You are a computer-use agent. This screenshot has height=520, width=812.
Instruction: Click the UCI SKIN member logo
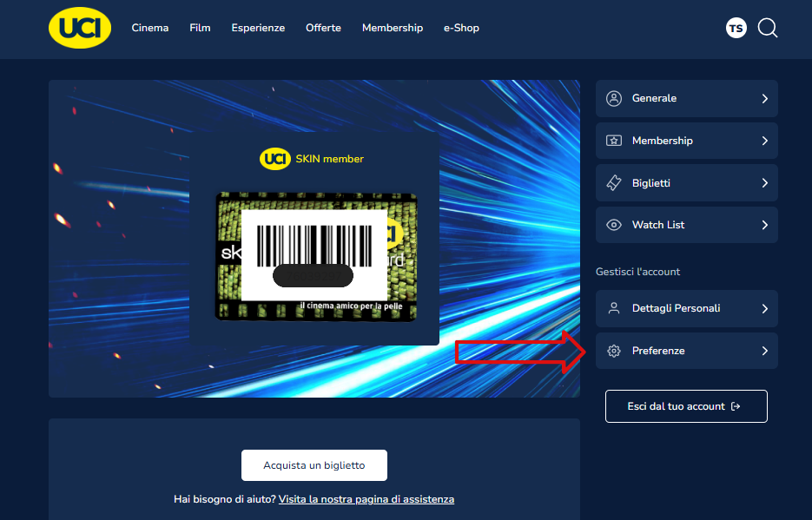[x=275, y=159]
